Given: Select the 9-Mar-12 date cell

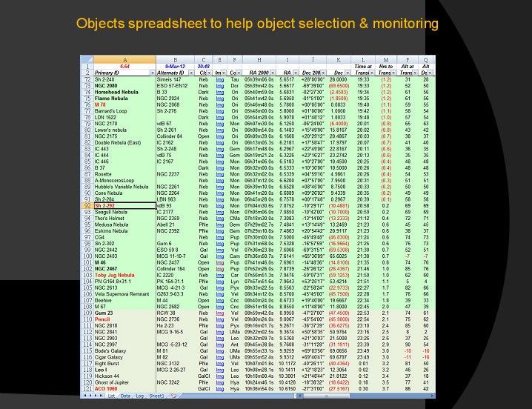Looking at the screenshot, I should click(x=175, y=67).
